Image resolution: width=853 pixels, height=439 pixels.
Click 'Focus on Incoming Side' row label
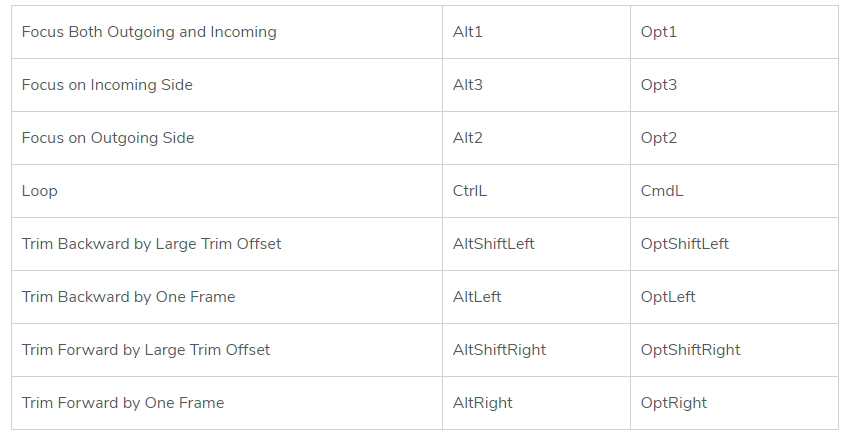coord(107,85)
